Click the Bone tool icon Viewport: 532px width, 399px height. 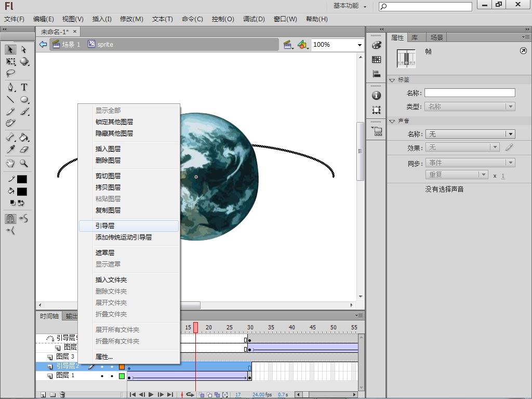pyautogui.click(x=10, y=138)
